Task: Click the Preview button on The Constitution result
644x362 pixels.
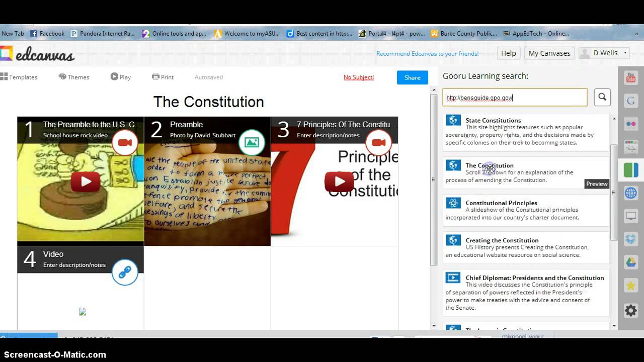Action: pos(597,184)
